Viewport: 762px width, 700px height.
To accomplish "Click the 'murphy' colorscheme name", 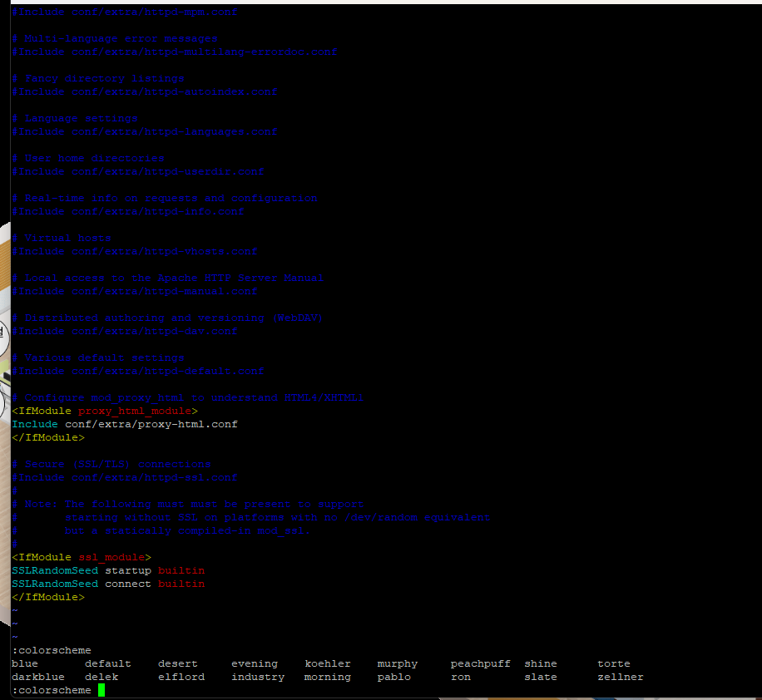I will pos(398,663).
